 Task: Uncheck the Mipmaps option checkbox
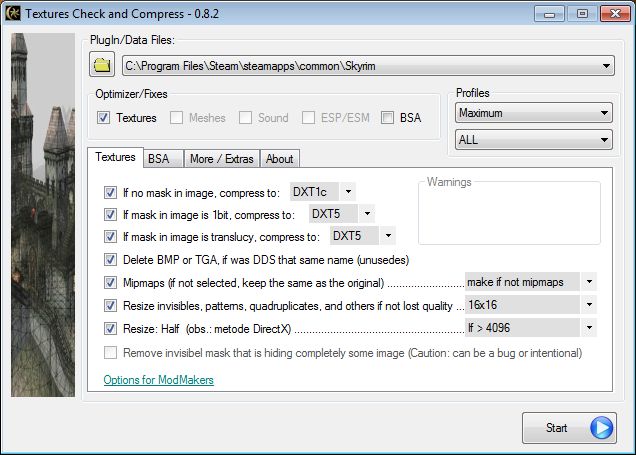[110, 283]
